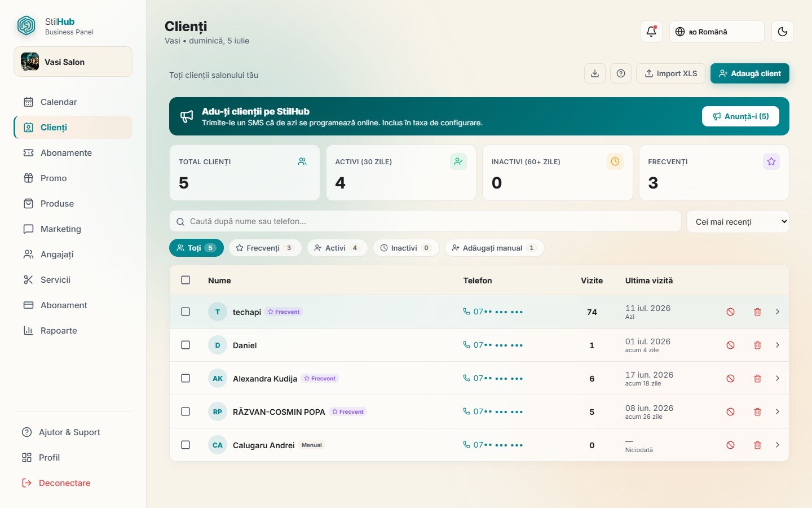Screen dimensions: 812x508
Task: Show Adăugați manual filter
Action: coord(495,248)
